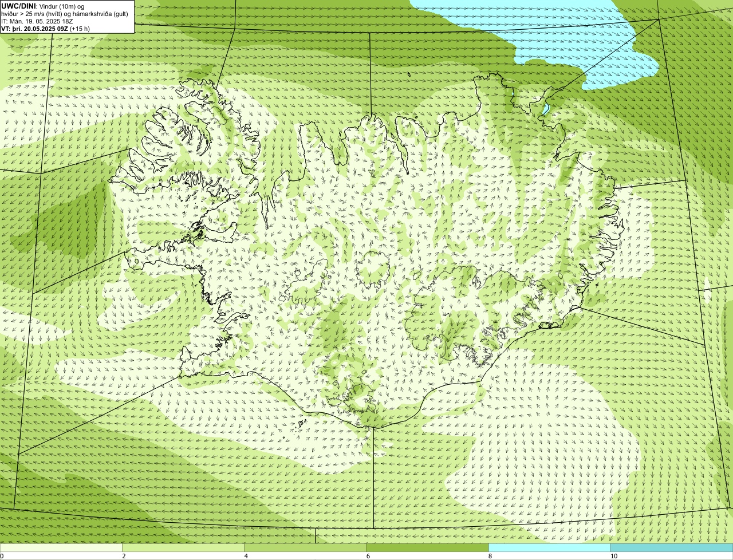This screenshot has height=560, width=733.
Task: Click the "hviður > 25 m/s (hvítt)" description line
Action: tap(65, 13)
